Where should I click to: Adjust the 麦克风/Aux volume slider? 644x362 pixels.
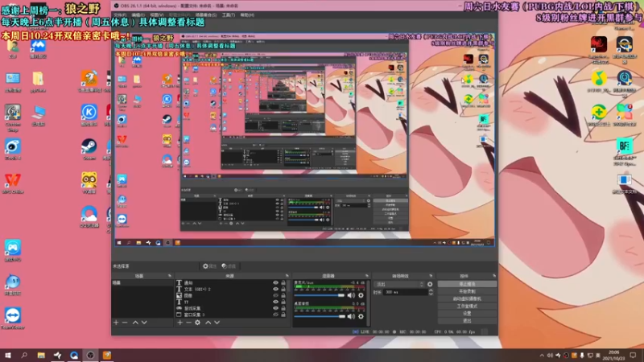pyautogui.click(x=320, y=295)
